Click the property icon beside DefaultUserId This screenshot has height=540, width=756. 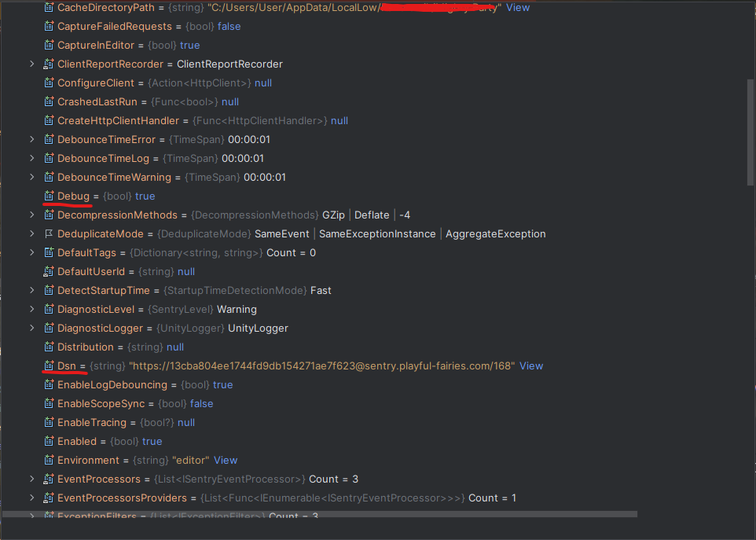click(49, 271)
